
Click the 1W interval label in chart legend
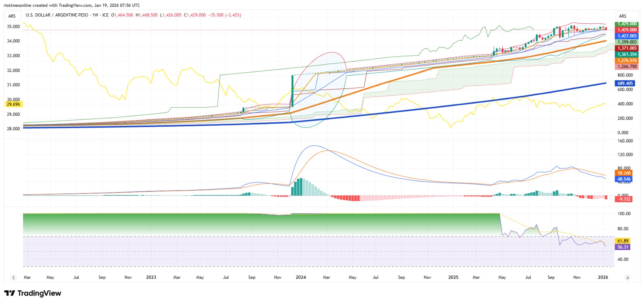95,15
